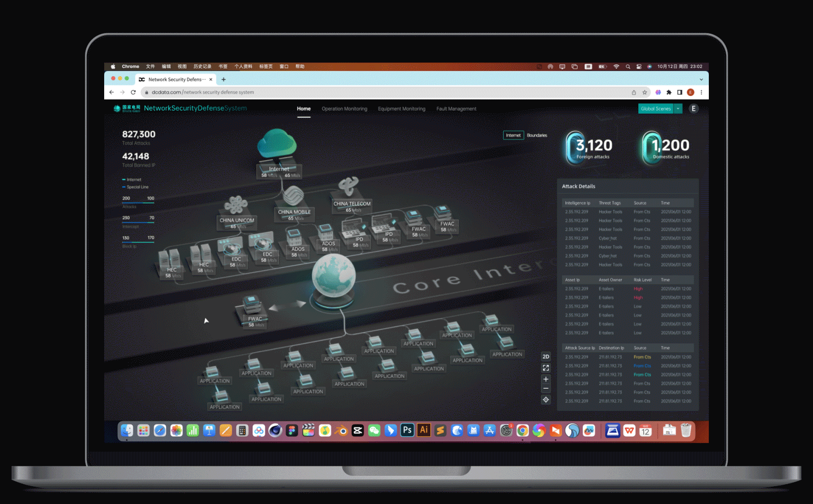Reload the page in Chrome
813x504 pixels.
pos(133,92)
